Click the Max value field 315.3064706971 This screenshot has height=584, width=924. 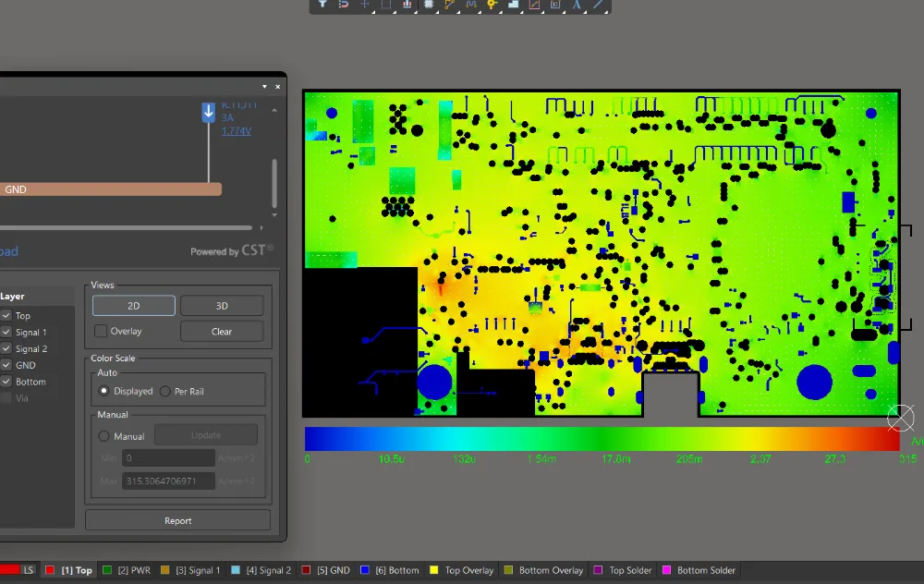tap(168, 481)
